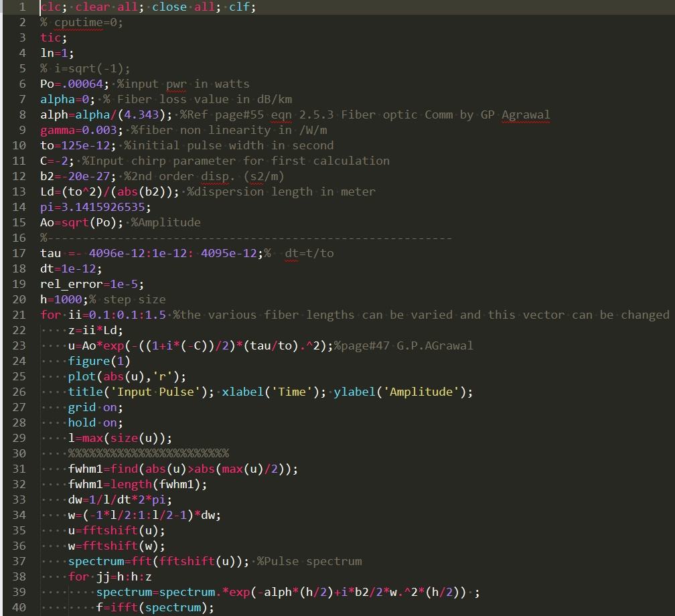This screenshot has height=616, width=675.
Task: Click "plot(abs(u),'r');" line
Action: point(127,377)
